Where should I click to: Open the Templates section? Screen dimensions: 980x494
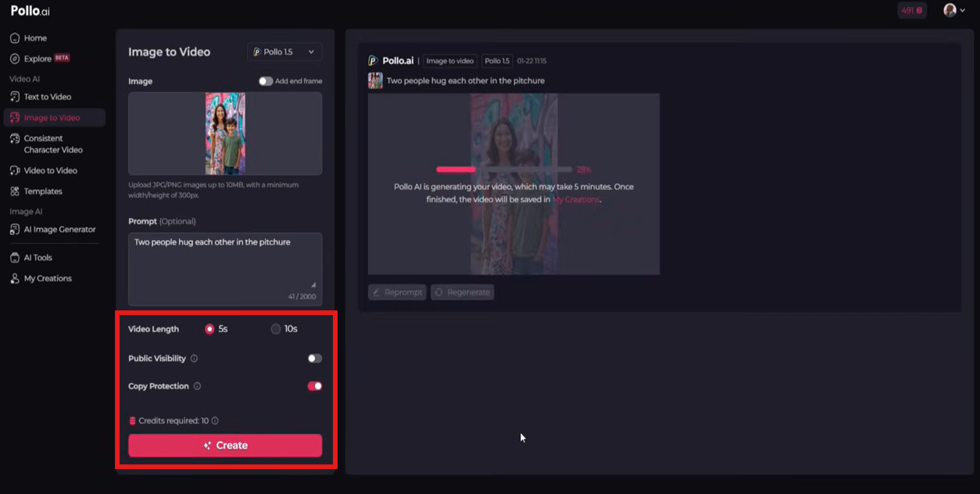pos(45,191)
